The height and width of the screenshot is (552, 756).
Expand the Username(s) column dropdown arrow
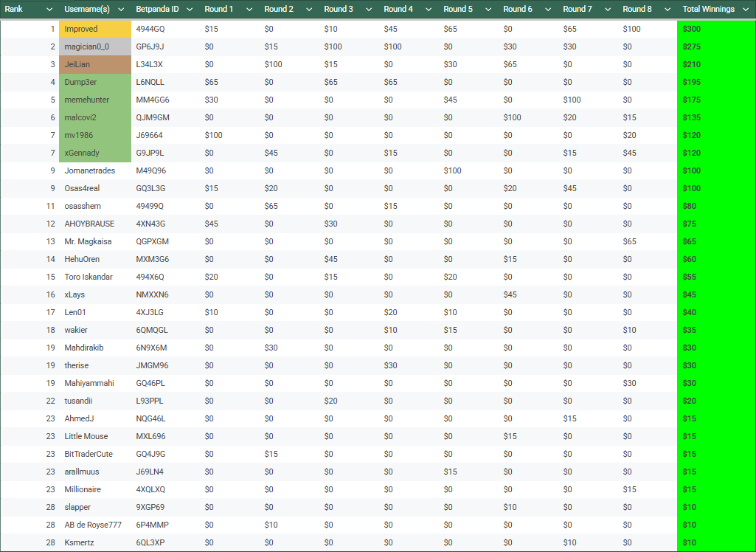pos(122,10)
